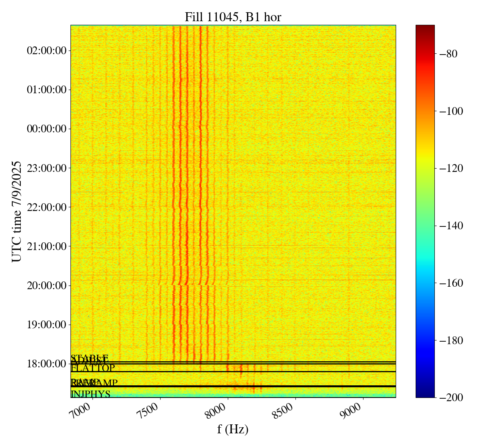
Task: Click the "f (Hz)" x-axis label
Action: [233, 429]
